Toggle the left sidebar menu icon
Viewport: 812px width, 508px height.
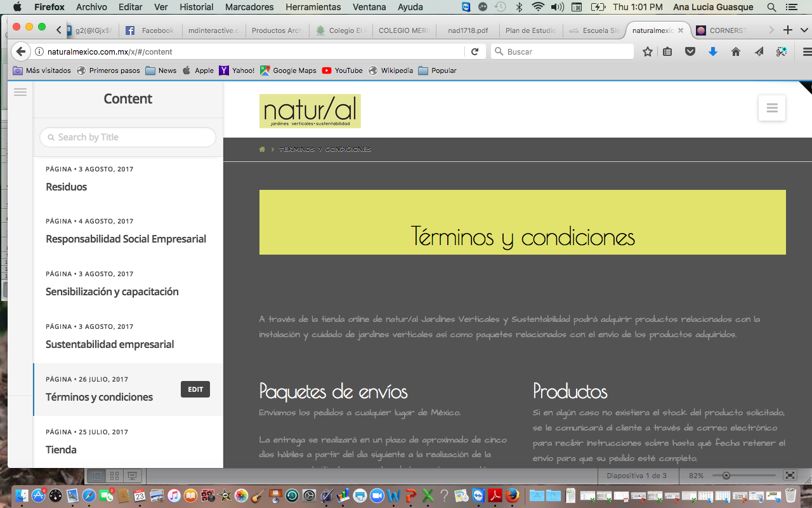coord(20,93)
